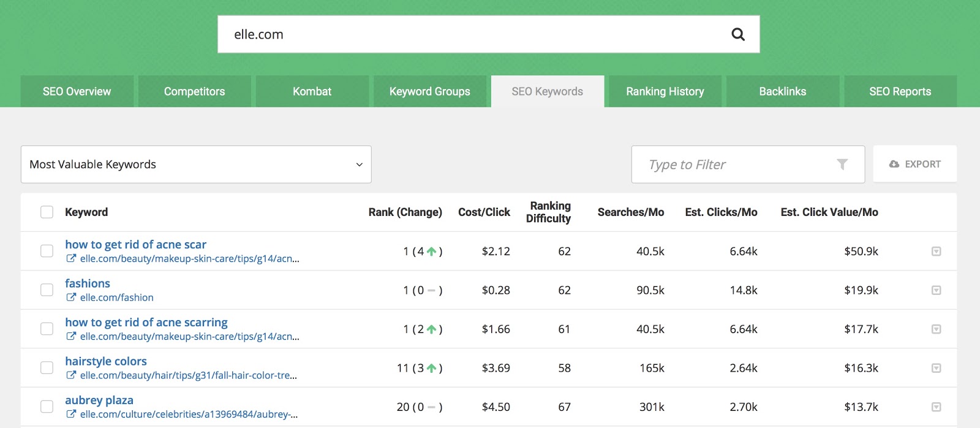Expand row options arrow for hairstyle colors
This screenshot has height=428, width=980.
click(936, 368)
